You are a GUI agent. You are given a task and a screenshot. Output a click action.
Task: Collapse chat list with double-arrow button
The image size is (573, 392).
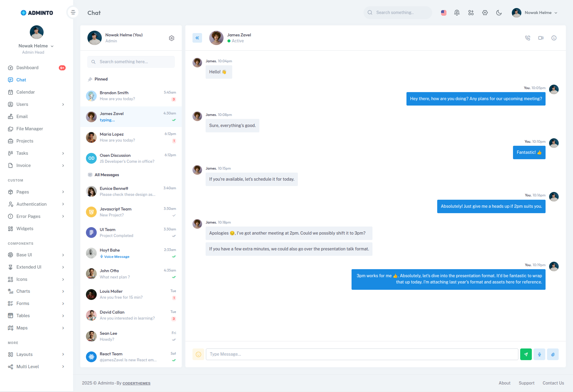tap(197, 38)
